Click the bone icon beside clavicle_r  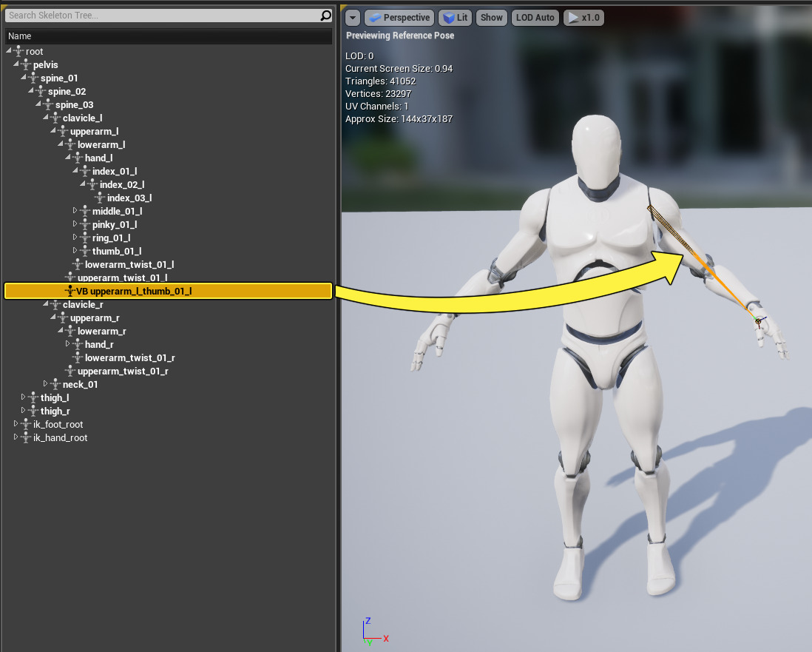[56, 305]
